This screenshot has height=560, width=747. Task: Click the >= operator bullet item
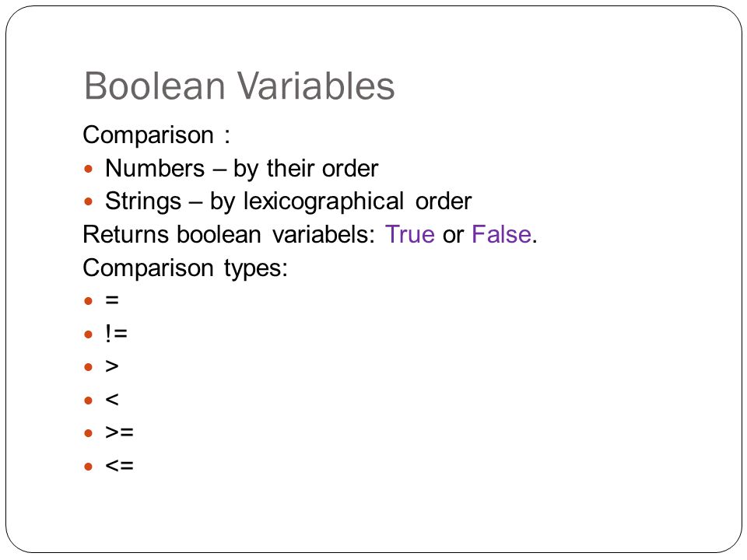120,432
